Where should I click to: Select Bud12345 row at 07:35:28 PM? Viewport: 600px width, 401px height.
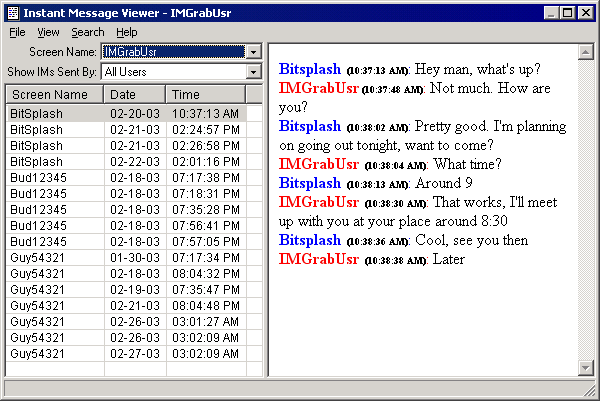coord(126,210)
